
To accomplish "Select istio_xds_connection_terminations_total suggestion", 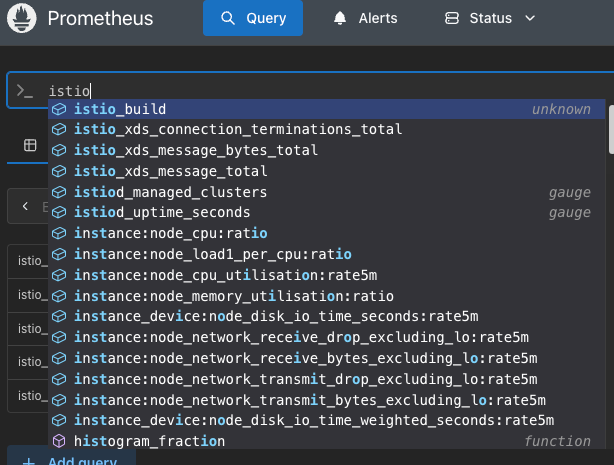I will pos(327,129).
